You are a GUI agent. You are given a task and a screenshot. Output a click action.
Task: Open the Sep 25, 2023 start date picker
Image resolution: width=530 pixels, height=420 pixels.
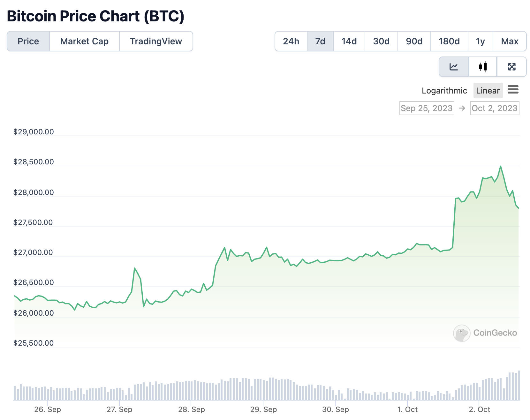[x=427, y=108]
